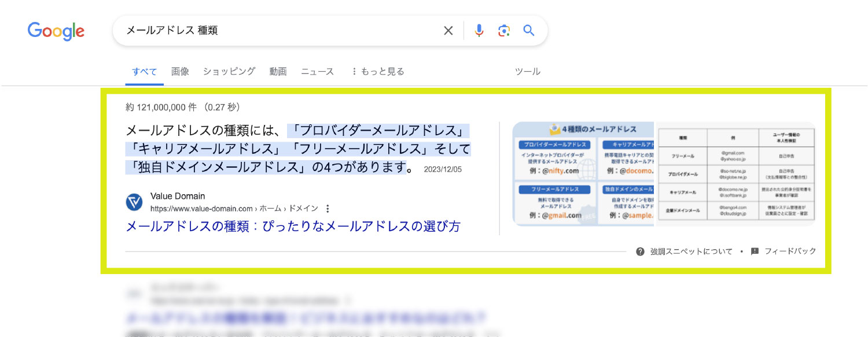Viewport: 868px width, 337px height.
Task: Click the Value Domain favicon icon
Action: (x=134, y=202)
